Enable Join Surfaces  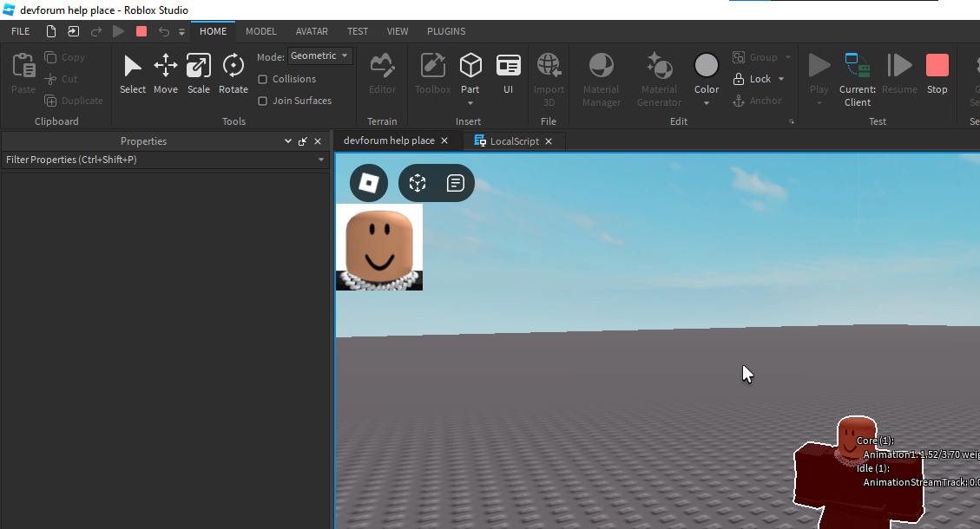click(x=263, y=101)
